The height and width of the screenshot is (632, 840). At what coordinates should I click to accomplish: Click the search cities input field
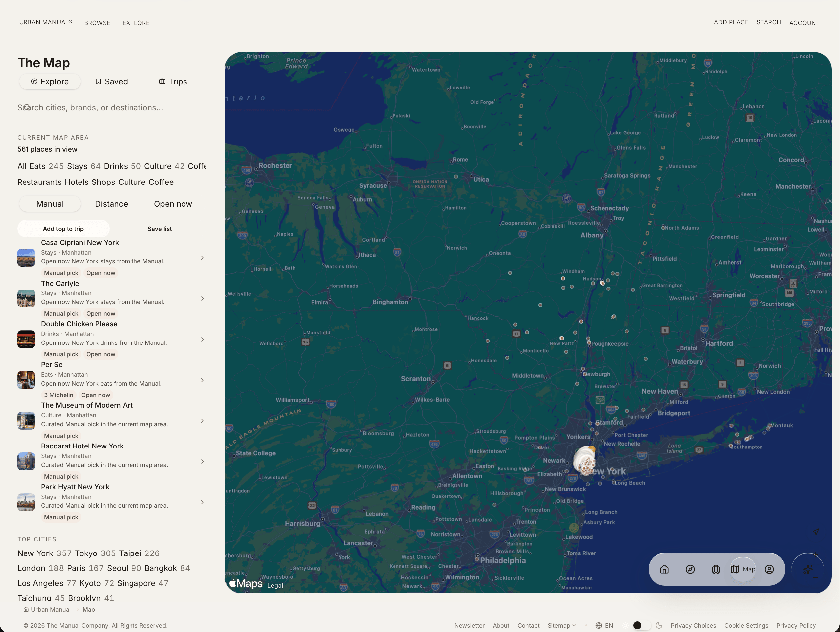coord(112,107)
